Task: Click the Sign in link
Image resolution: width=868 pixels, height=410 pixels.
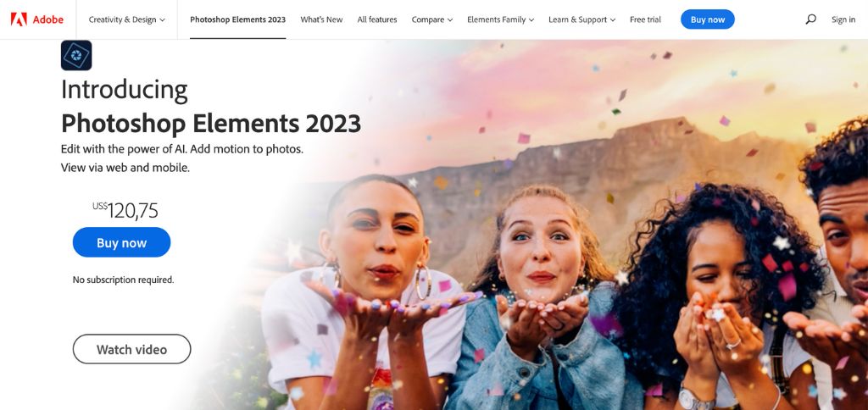Action: pos(843,19)
